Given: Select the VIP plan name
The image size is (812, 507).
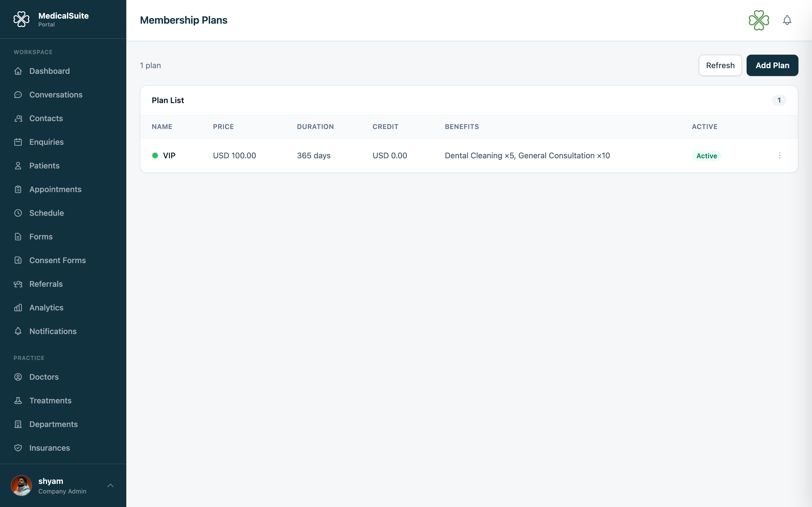Looking at the screenshot, I should point(169,155).
